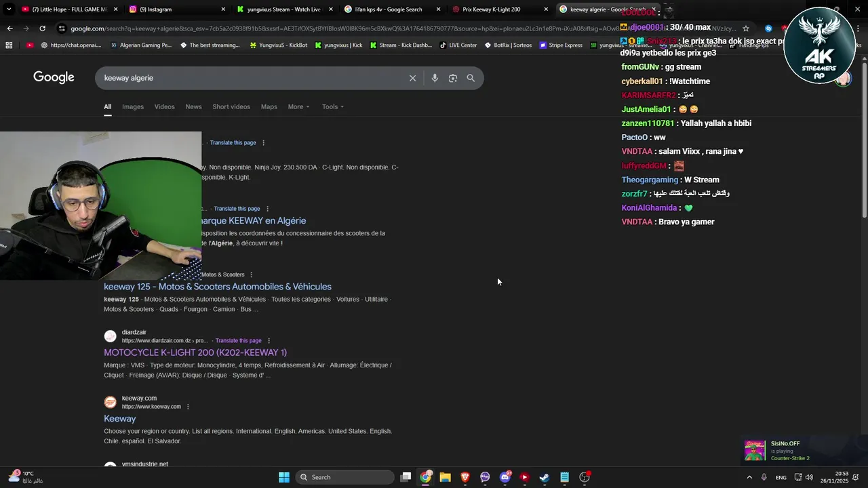
Task: Open Discord from the taskbar
Action: pos(505,477)
